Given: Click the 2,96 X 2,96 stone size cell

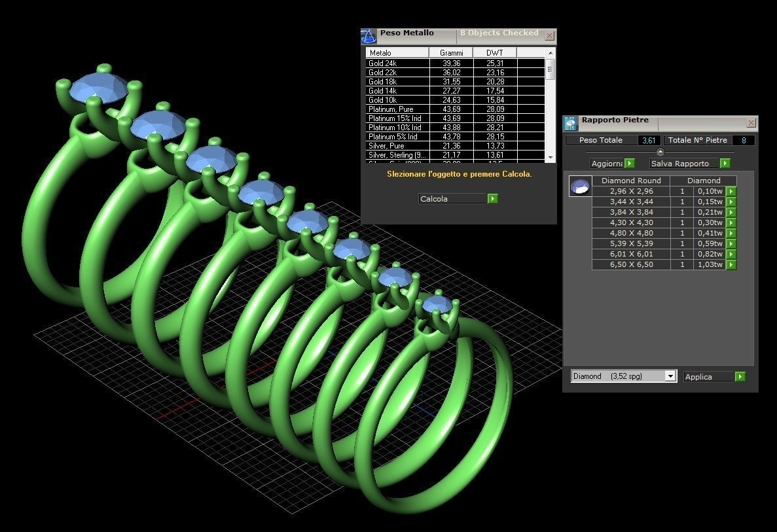Looking at the screenshot, I should tap(631, 191).
